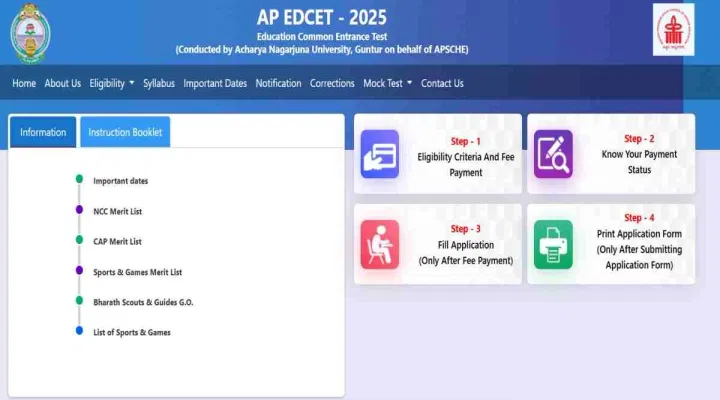Open the Syllabus menu item
Screen dimensions: 720x400
pyautogui.click(x=159, y=83)
